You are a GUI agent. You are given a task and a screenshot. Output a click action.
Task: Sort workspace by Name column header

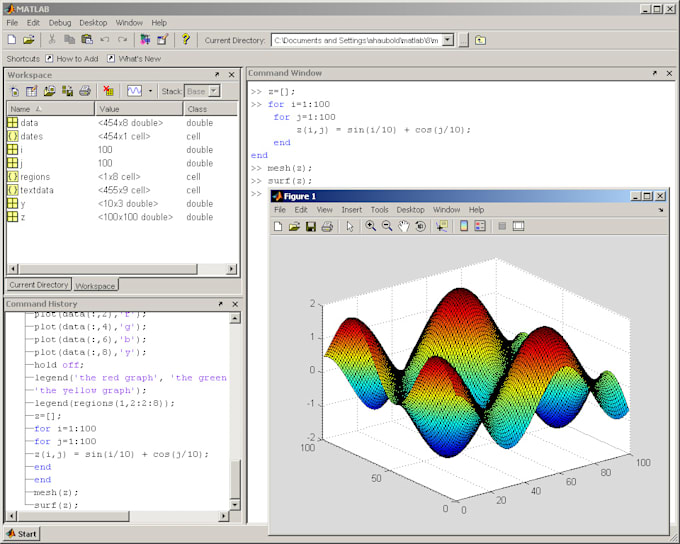51,109
